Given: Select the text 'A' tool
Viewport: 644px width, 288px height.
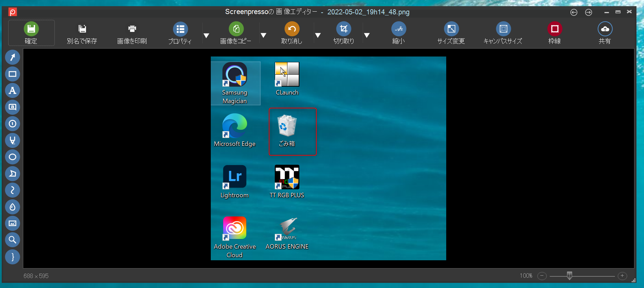Looking at the screenshot, I should (x=12, y=90).
